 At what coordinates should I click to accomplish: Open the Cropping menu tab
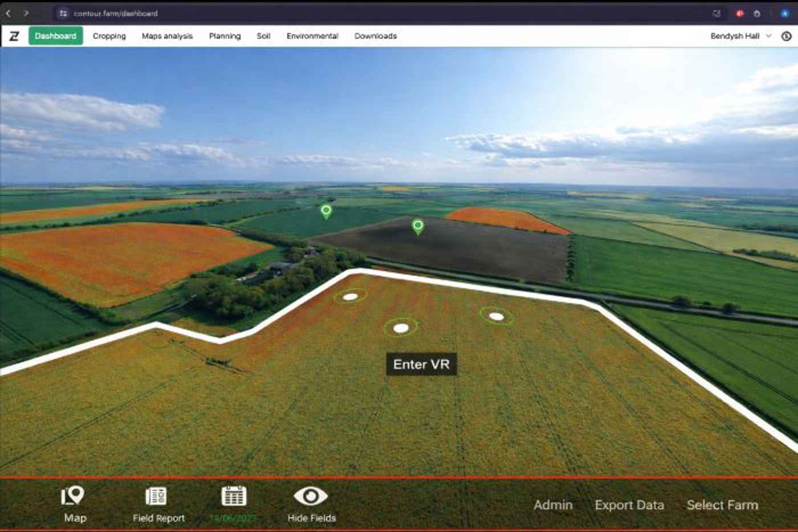click(109, 36)
